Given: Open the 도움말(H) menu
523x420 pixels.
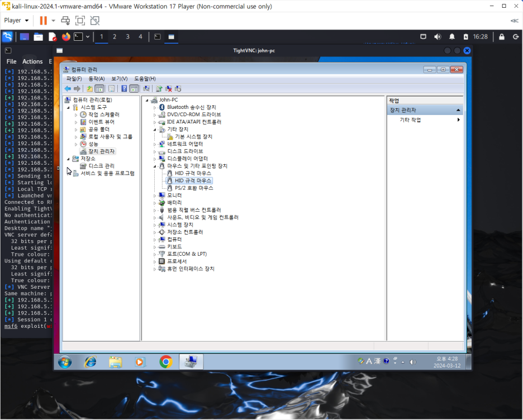Looking at the screenshot, I should [x=145, y=79].
